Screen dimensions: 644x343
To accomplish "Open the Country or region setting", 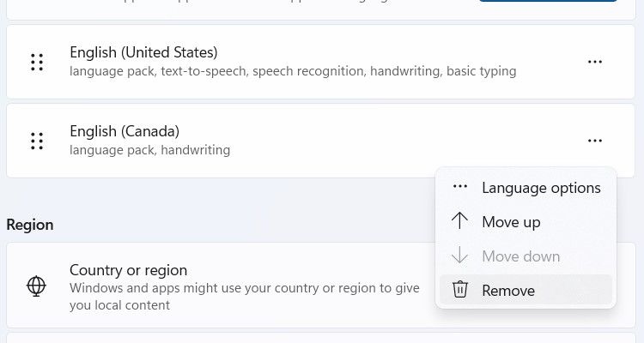I will (x=129, y=271).
